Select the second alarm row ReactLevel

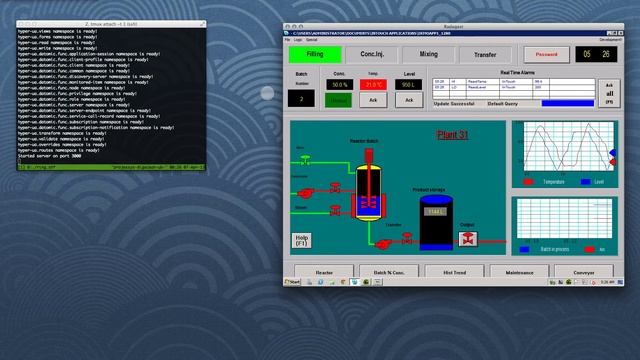coord(513,87)
